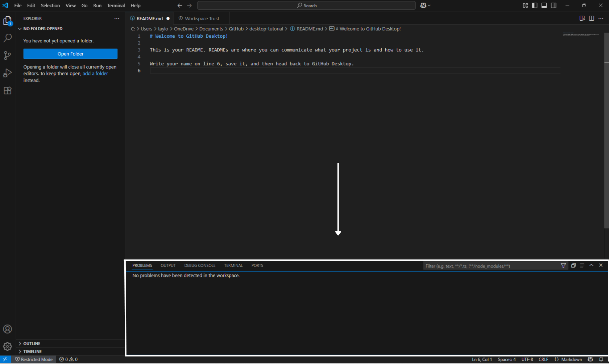
Task: Click the Open Folder button
Action: 70,54
